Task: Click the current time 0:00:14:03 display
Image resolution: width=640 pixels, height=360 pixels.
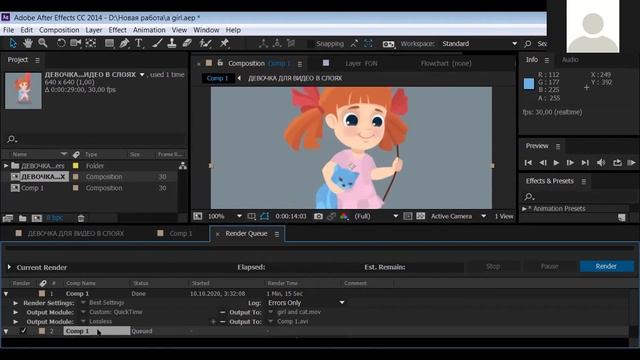Action: click(x=291, y=216)
